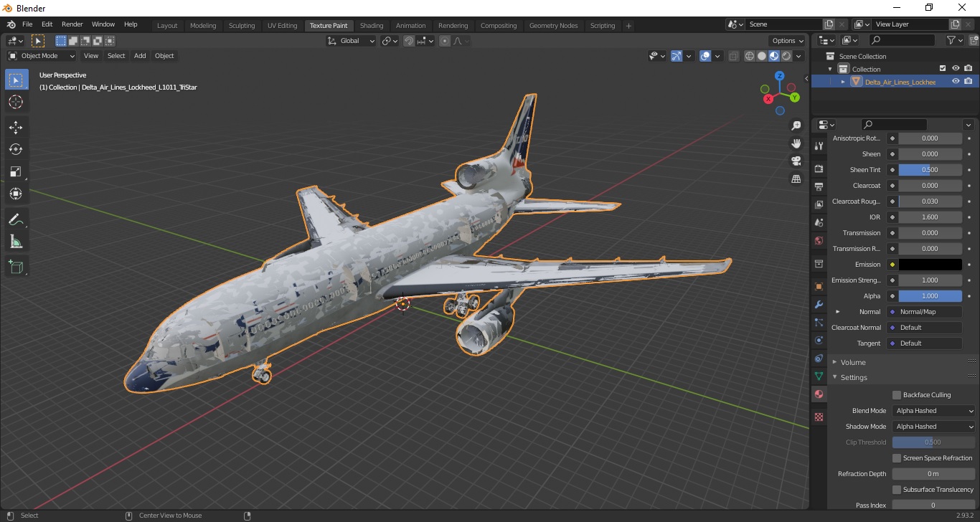Screen dimensions: 980x522
Task: Open the Tool properties tab
Action: pyautogui.click(x=819, y=146)
